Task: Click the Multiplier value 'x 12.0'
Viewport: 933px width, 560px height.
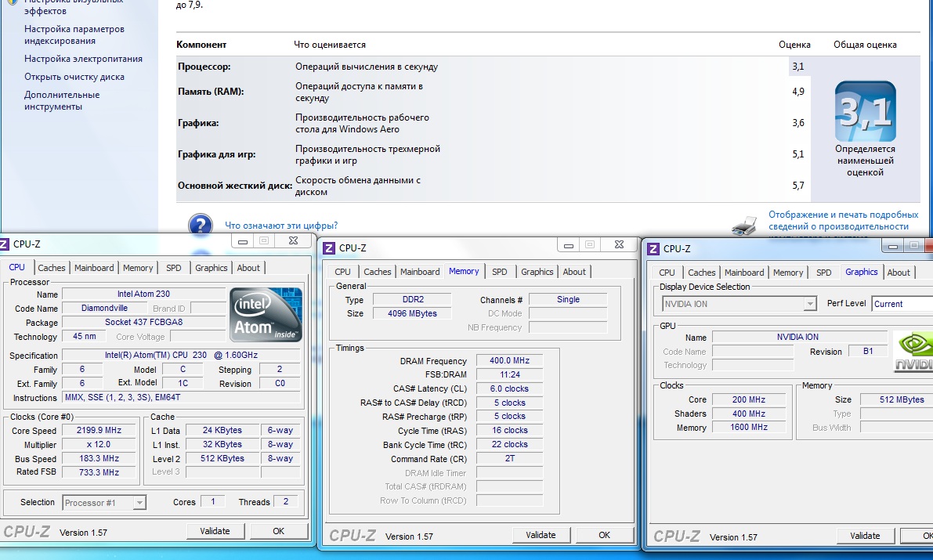Action: (x=99, y=445)
